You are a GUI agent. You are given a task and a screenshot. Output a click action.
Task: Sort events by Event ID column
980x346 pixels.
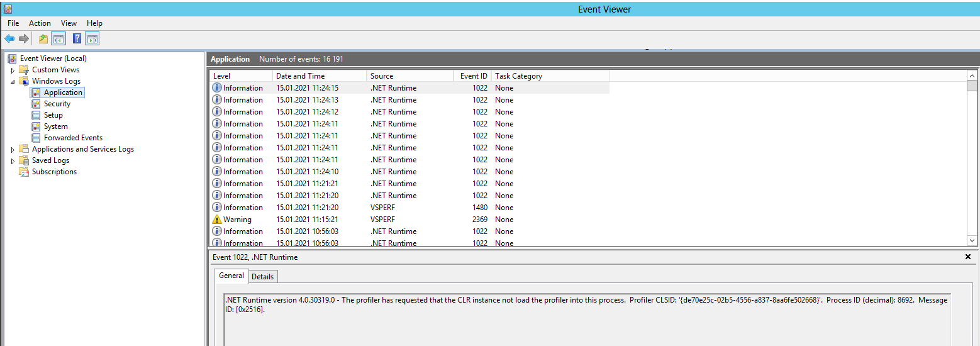472,76
